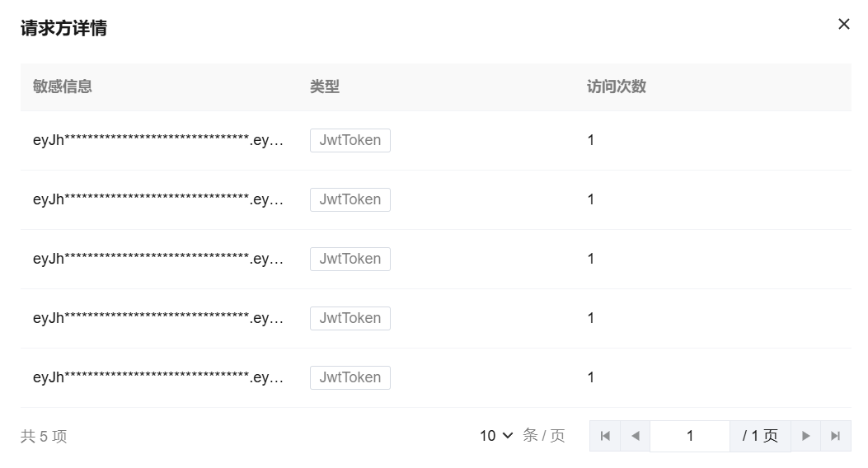Click the second row visit count value

(591, 199)
